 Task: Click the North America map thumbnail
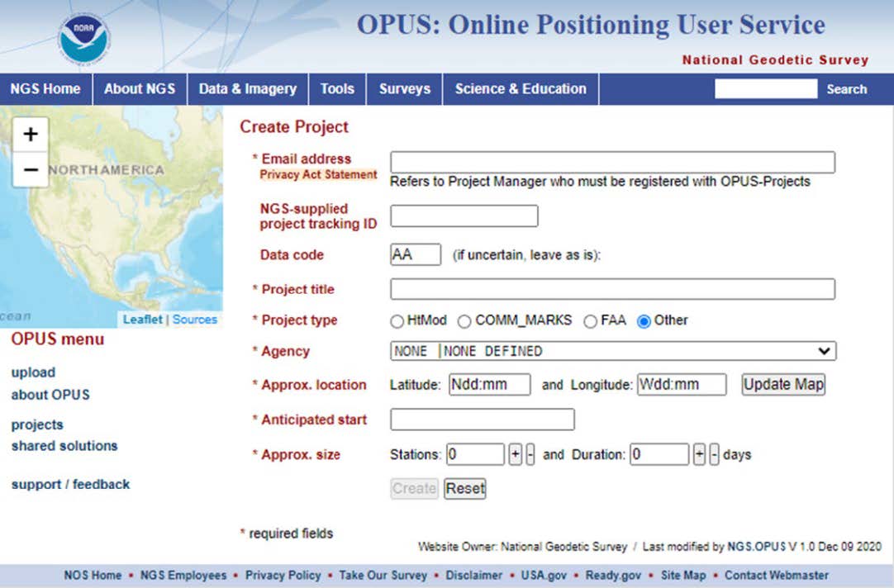click(112, 216)
